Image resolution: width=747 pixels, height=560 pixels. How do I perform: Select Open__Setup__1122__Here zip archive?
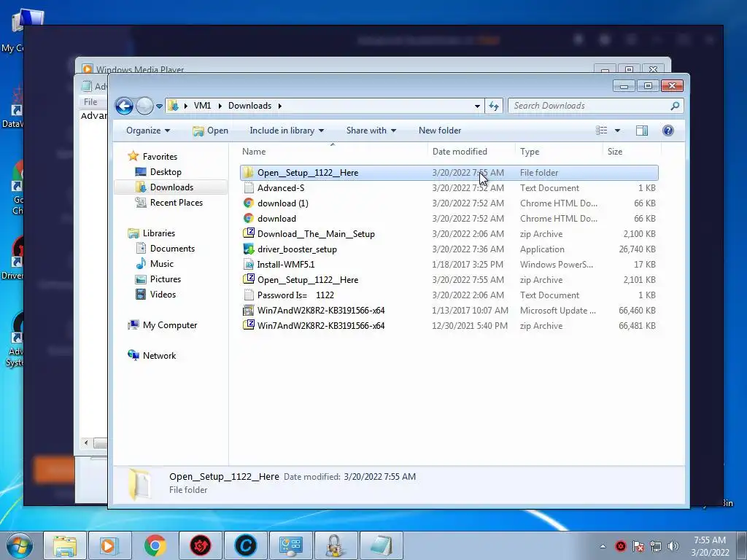(x=449, y=280)
